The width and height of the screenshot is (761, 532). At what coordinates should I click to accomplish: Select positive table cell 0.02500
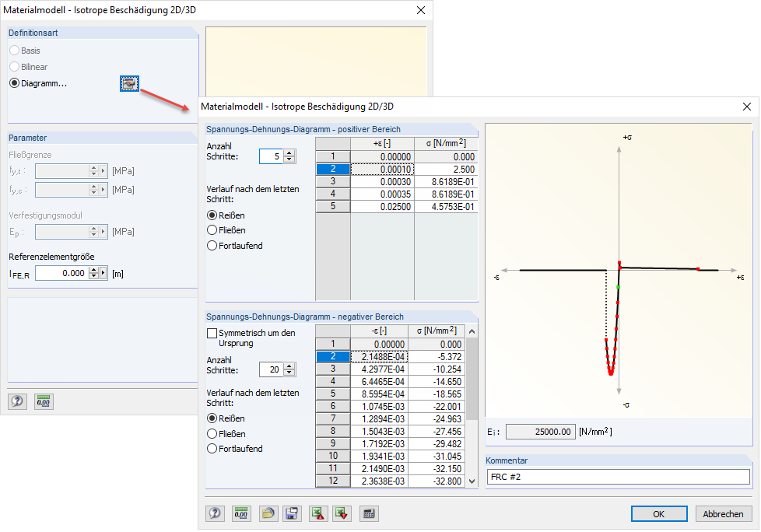pyautogui.click(x=382, y=207)
